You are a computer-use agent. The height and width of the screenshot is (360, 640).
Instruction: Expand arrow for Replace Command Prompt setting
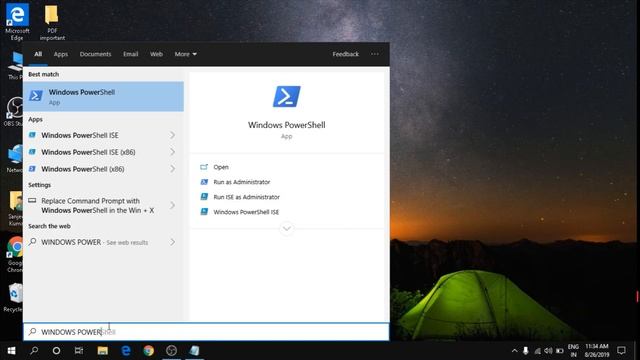coord(173,205)
